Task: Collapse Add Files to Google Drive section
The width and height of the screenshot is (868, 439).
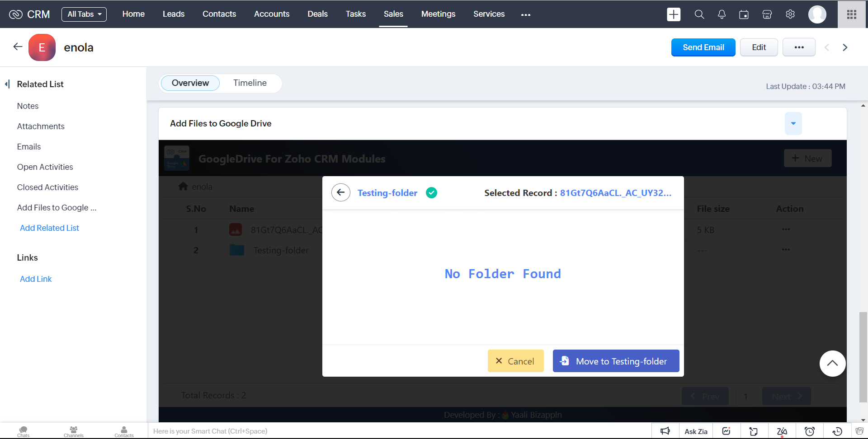Action: 793,123
